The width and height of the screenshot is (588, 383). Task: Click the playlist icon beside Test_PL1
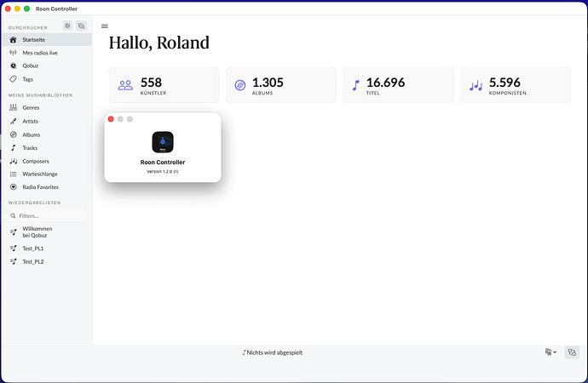(13, 249)
